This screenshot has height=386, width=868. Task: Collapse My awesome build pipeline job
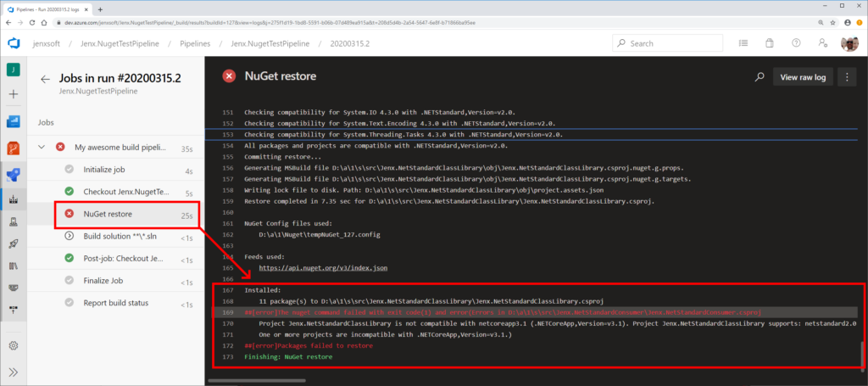[41, 148]
